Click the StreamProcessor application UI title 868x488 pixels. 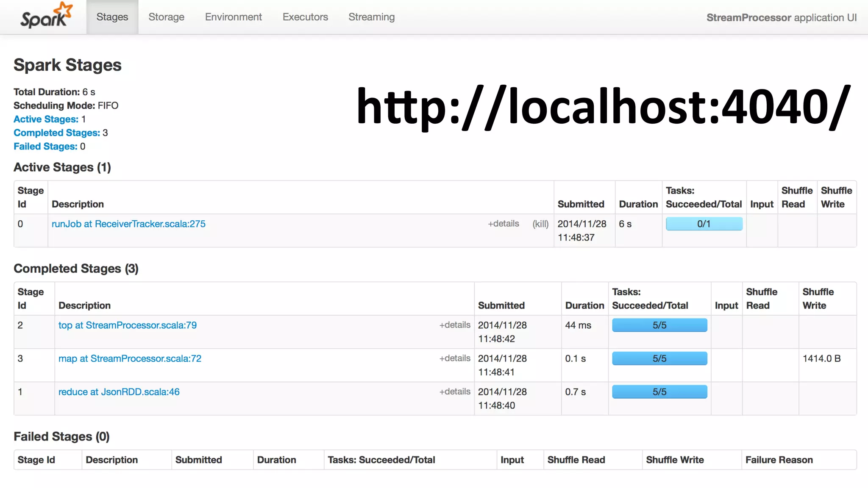click(x=782, y=17)
